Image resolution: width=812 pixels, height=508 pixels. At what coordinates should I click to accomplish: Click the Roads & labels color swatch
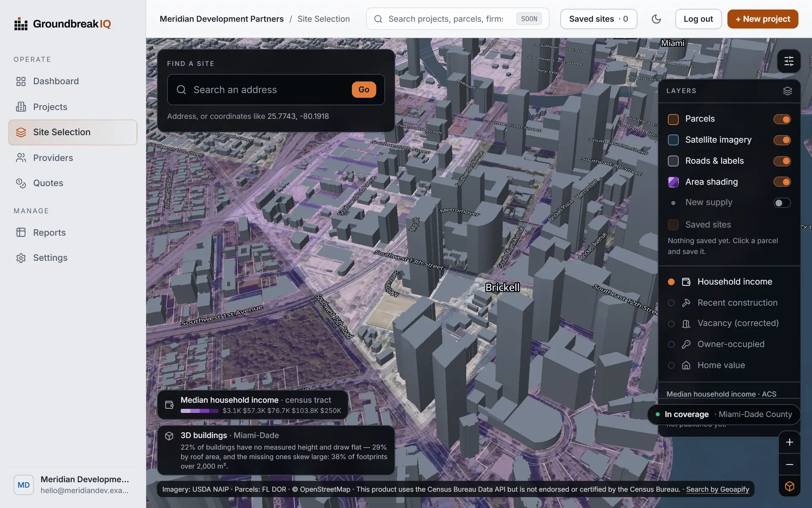[x=673, y=161]
